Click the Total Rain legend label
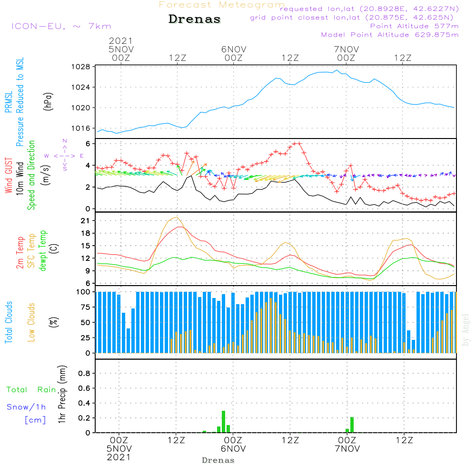 31,390
